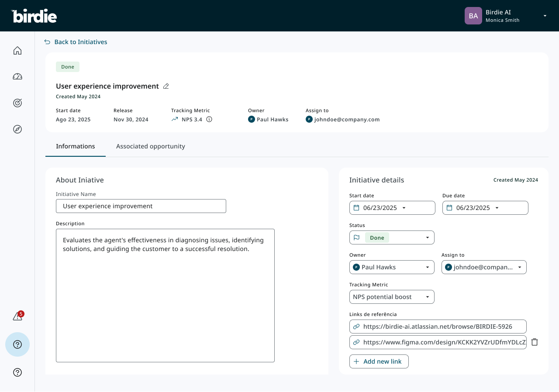Open the compass explore icon in sidebar
The width and height of the screenshot is (559, 392).
[x=17, y=129]
